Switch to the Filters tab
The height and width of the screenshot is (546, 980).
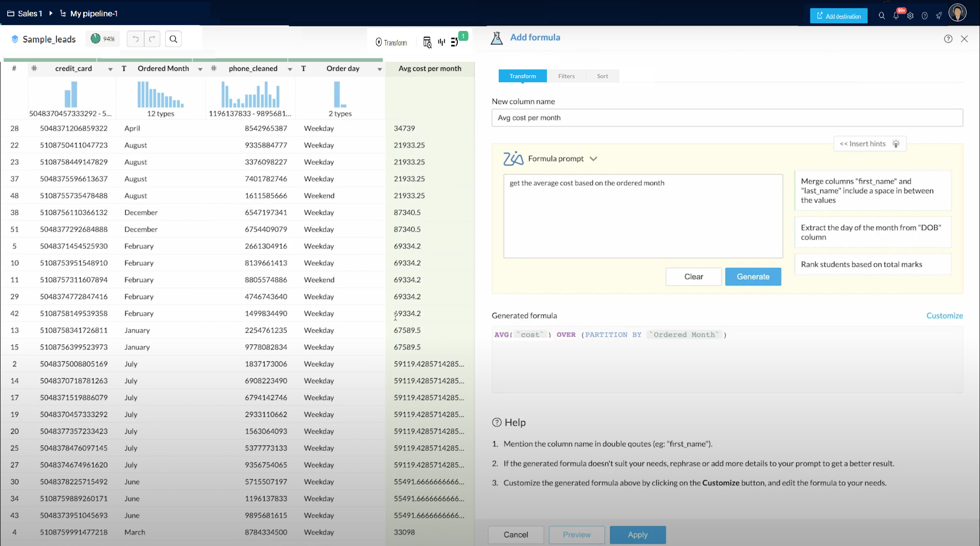click(566, 76)
